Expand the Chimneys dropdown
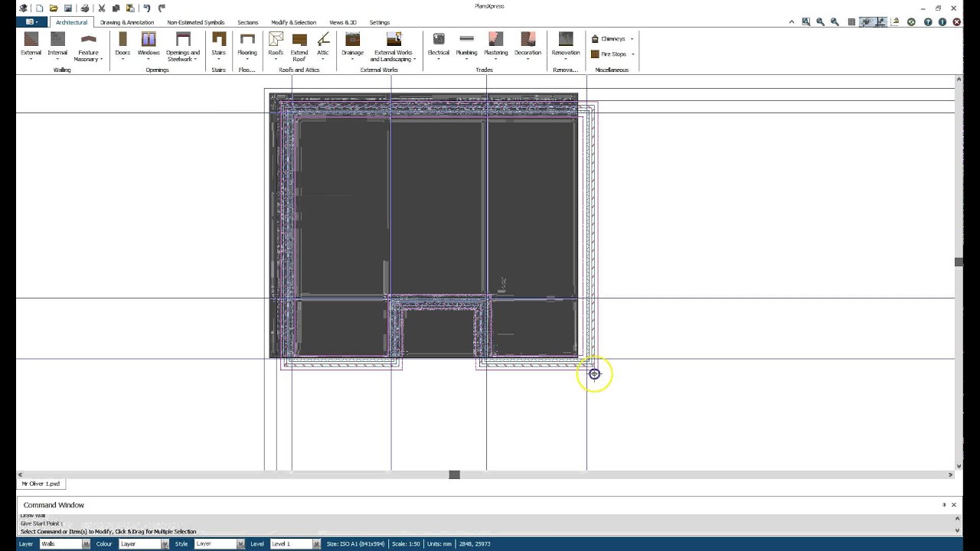 (x=632, y=39)
